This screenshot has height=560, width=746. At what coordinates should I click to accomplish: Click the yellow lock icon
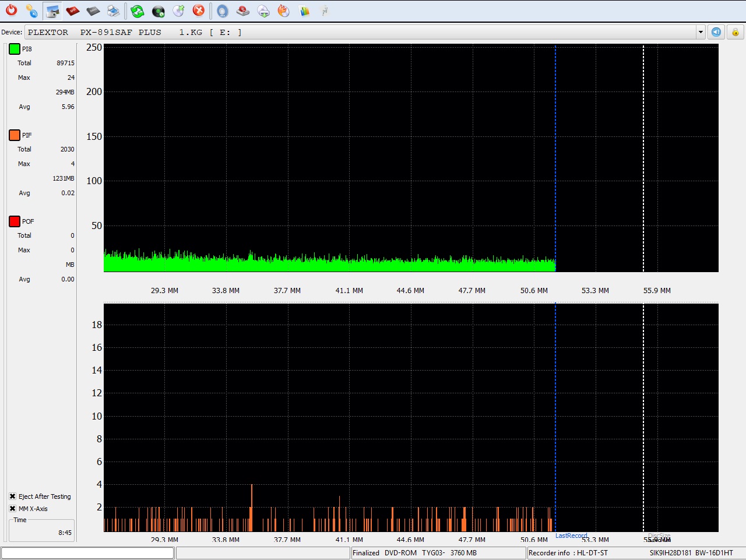pos(736,32)
